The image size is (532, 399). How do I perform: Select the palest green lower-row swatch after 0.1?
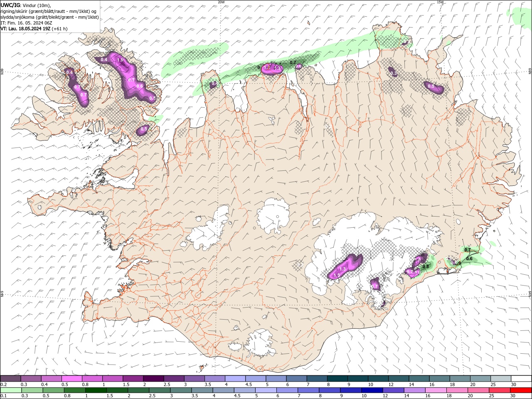[11, 390]
